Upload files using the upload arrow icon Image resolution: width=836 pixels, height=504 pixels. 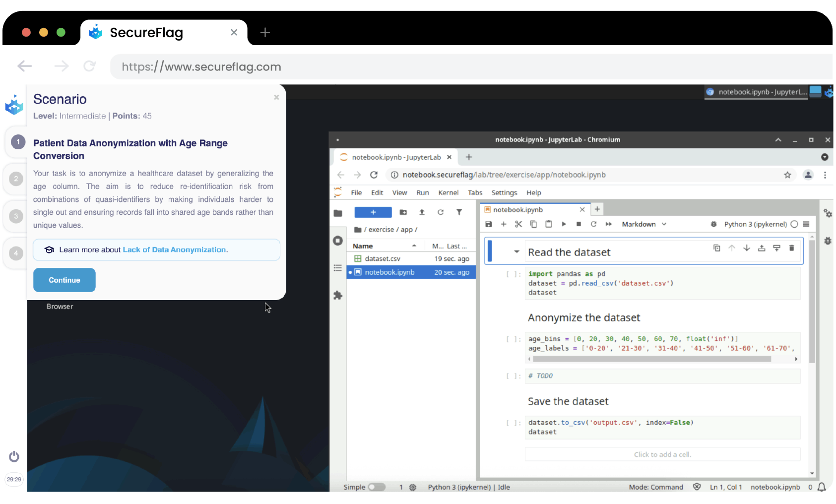point(422,212)
